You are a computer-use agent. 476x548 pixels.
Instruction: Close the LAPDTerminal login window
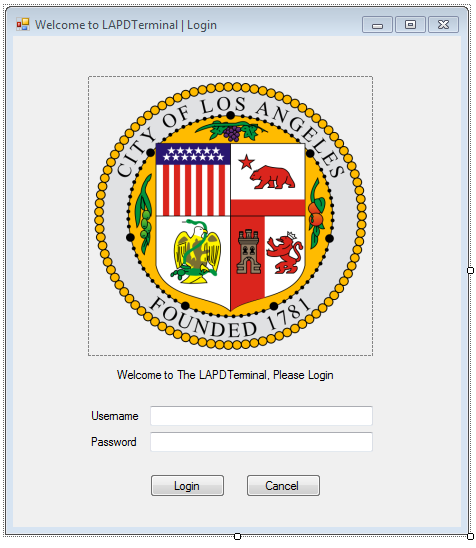coord(443,24)
